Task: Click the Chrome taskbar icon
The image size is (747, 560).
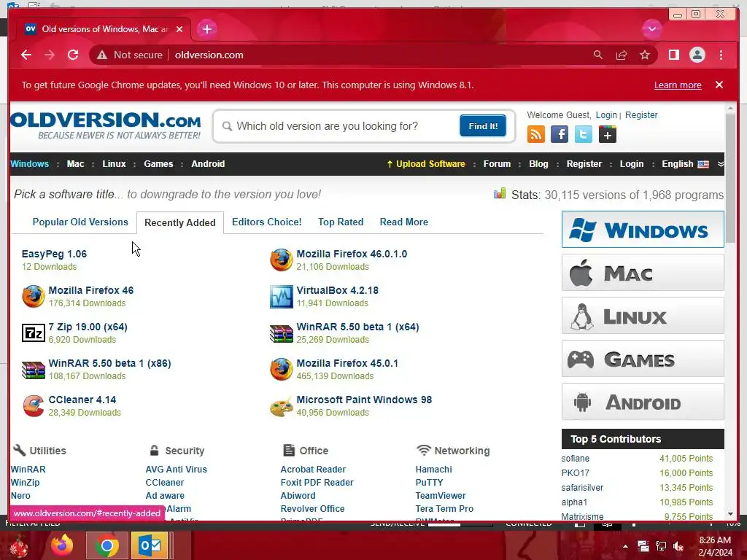Action: tap(107, 545)
